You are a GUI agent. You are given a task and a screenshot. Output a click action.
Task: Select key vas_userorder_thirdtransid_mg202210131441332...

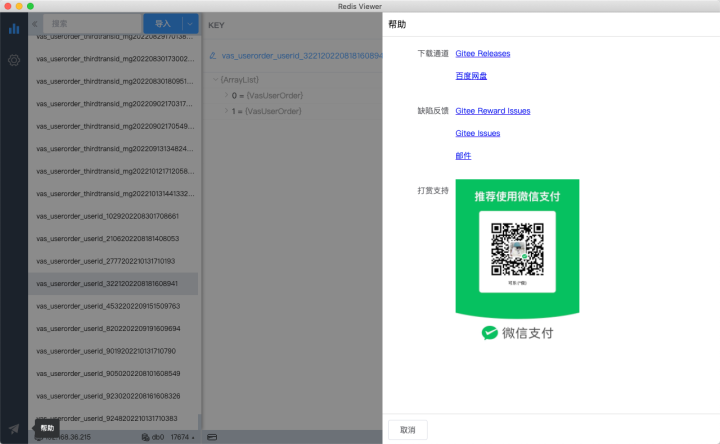click(x=113, y=194)
